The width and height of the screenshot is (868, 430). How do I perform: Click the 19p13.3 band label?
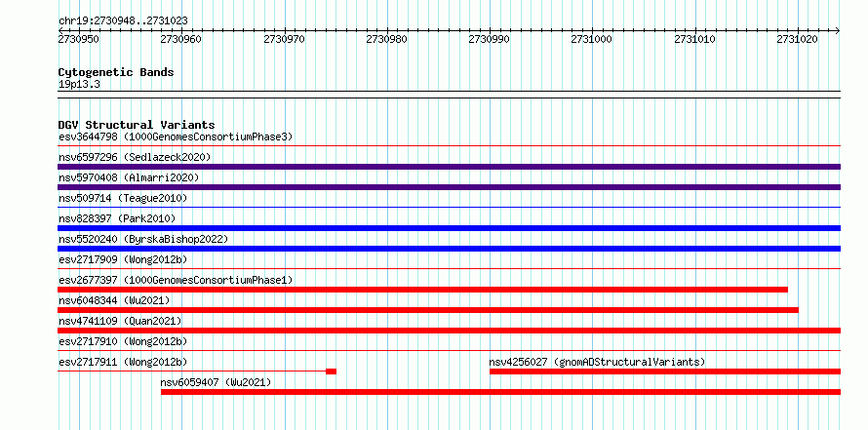click(x=79, y=85)
